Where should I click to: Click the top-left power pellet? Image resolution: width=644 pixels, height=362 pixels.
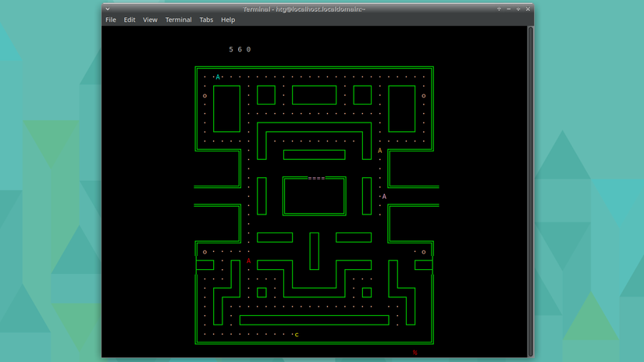[x=205, y=96]
